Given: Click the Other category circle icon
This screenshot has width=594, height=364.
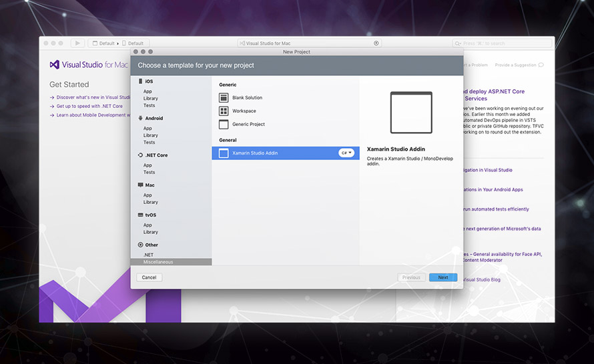Looking at the screenshot, I should point(141,245).
